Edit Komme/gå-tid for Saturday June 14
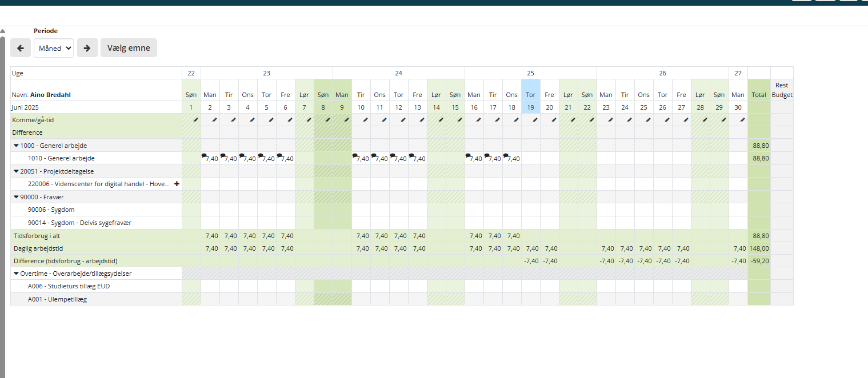The image size is (868, 378). tap(441, 120)
